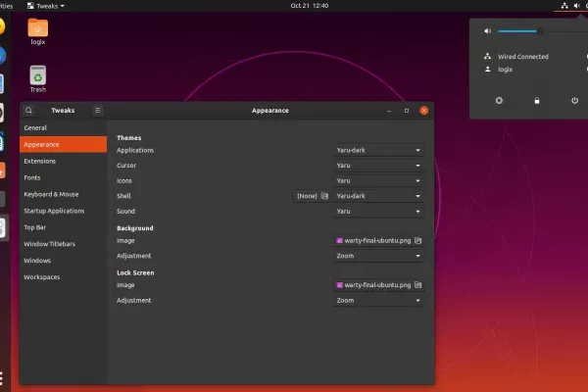The image size is (588, 392).
Task: Click the network icon in top bar
Action: point(564,6)
